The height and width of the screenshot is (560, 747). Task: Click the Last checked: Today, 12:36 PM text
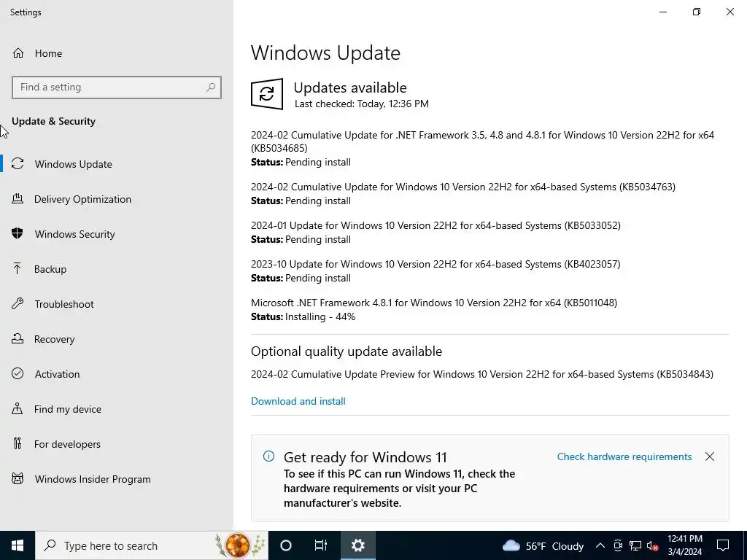pyautogui.click(x=362, y=104)
